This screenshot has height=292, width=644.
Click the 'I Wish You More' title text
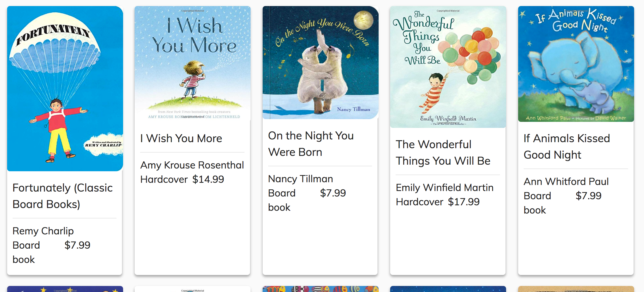(181, 138)
